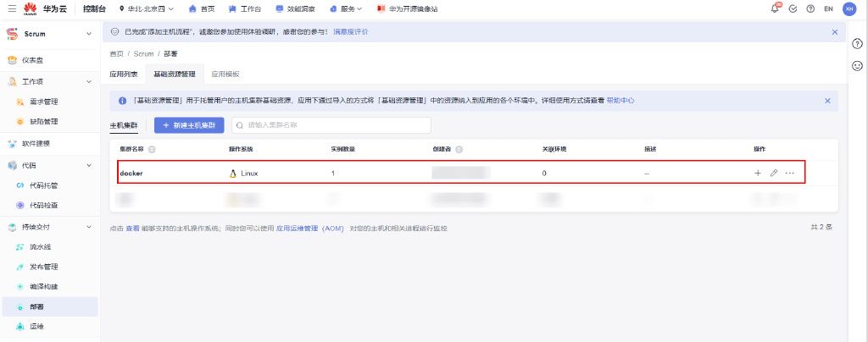868x342 pixels.
Task: Click the smiley icon in survey banner
Action: pyautogui.click(x=115, y=32)
